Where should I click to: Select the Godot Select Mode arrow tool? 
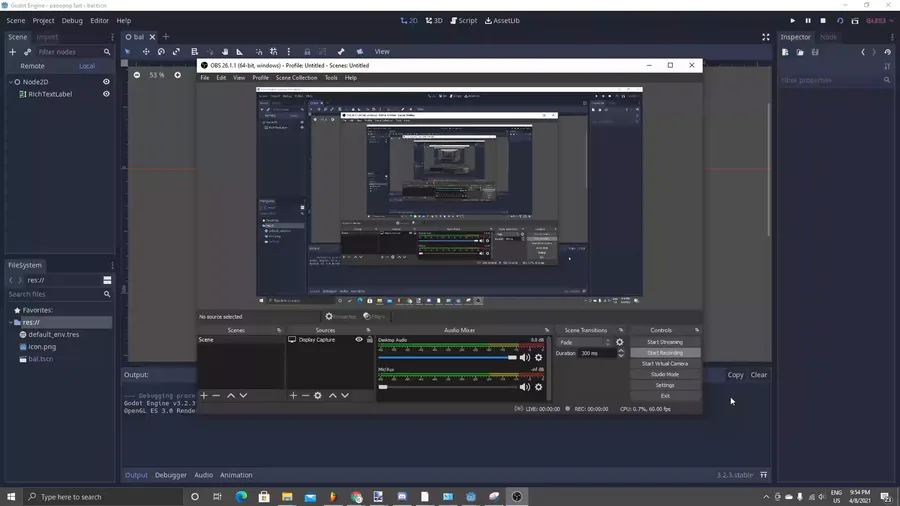pos(128,52)
